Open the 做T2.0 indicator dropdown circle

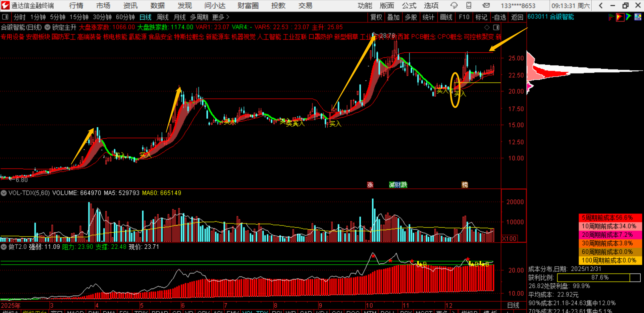4,247
